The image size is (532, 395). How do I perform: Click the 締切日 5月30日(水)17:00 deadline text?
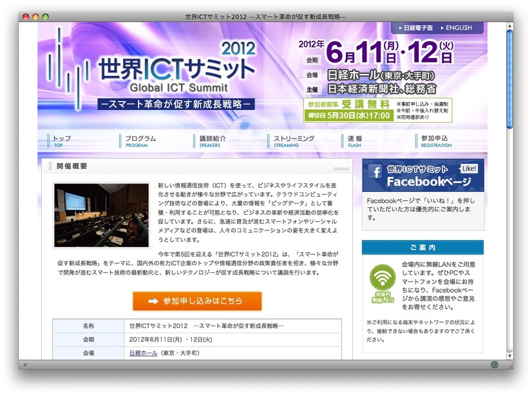pos(349,116)
